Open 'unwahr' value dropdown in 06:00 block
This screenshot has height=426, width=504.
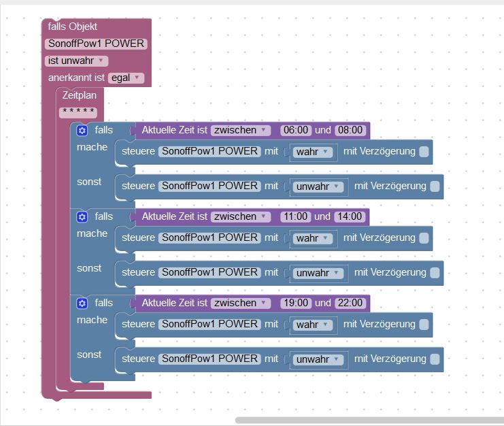tap(318, 186)
